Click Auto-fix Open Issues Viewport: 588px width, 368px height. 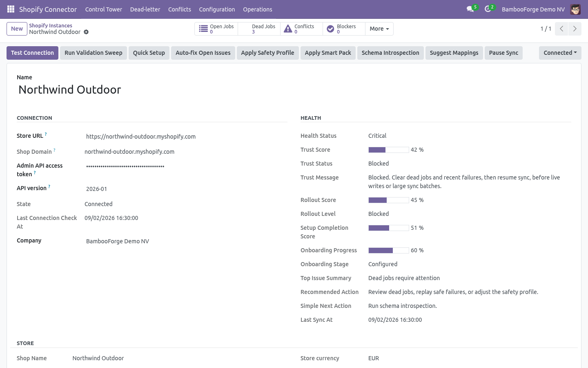(x=203, y=53)
